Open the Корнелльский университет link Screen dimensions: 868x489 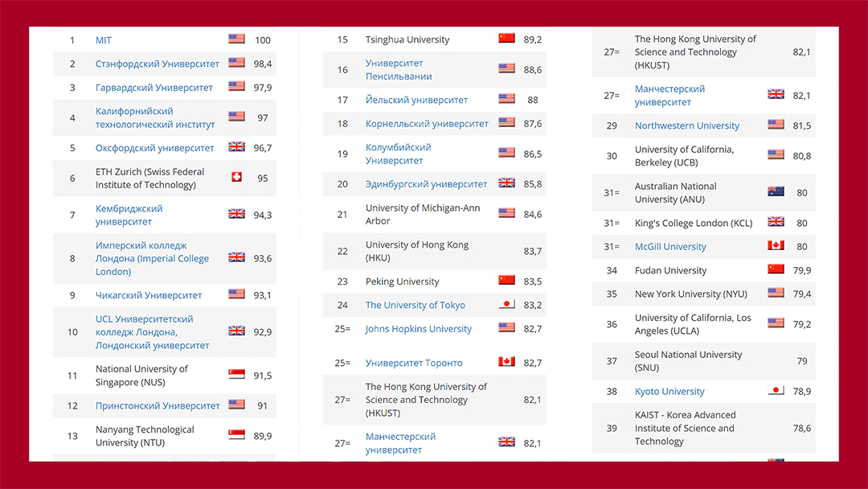[427, 124]
